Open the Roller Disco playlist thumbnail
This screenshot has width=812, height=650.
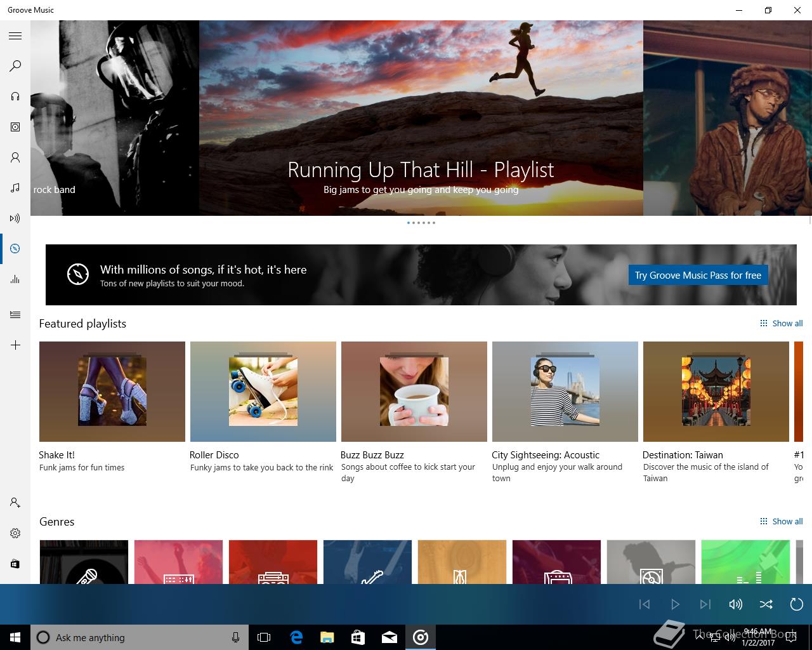coord(263,392)
